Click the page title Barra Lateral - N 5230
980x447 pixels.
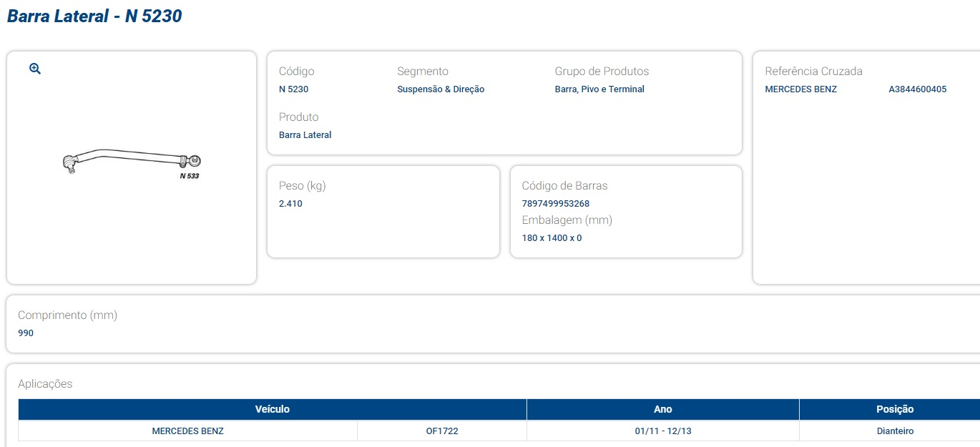coord(94,16)
